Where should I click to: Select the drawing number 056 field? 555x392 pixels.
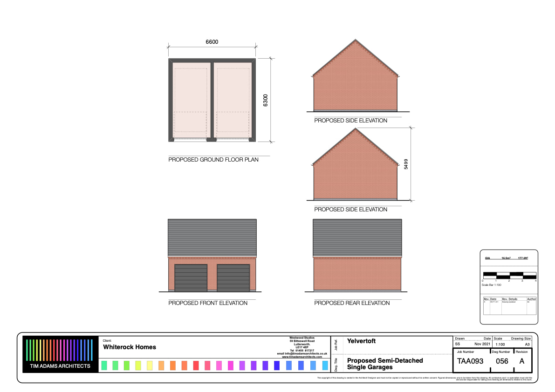click(501, 361)
